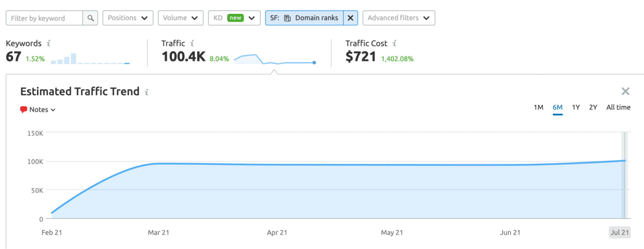Click the Traffic Cost info icon
This screenshot has height=249, width=644.
click(394, 43)
